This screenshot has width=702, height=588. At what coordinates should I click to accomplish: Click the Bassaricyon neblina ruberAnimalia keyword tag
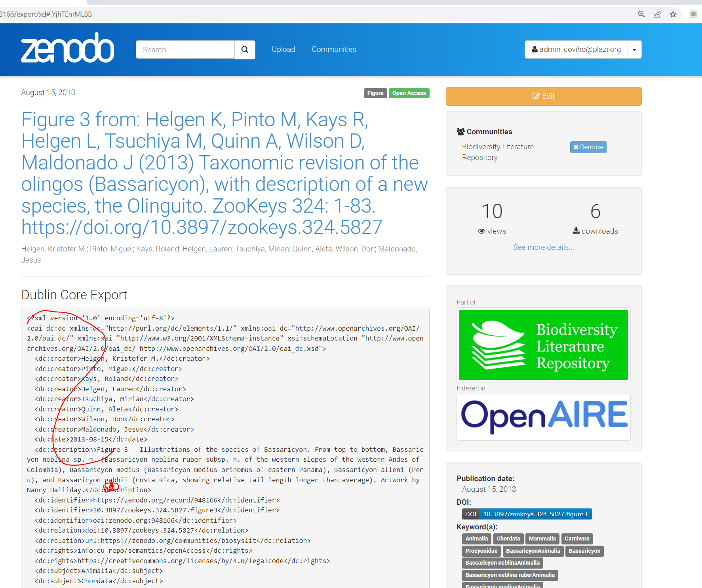(510, 575)
